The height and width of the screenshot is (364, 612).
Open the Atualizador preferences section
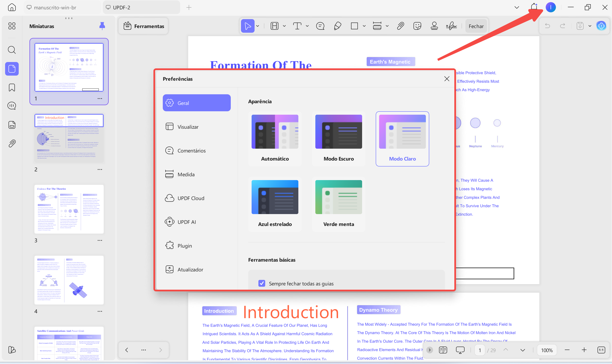(x=197, y=269)
